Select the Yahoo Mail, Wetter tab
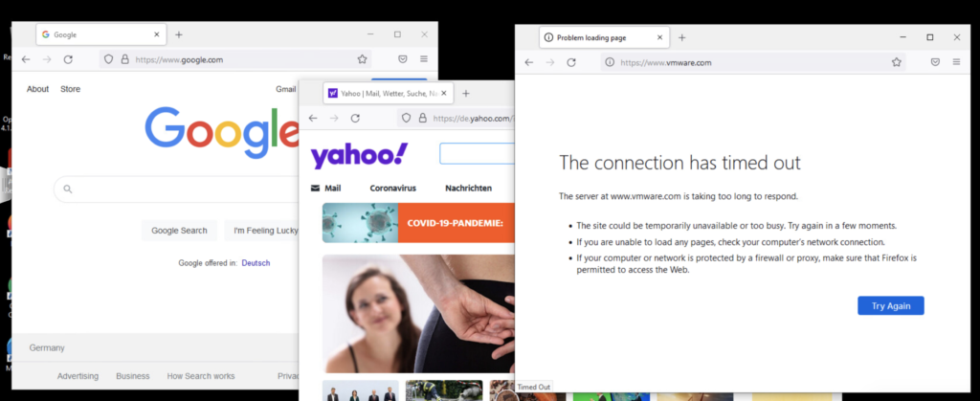This screenshot has height=401, width=980. 389,94
